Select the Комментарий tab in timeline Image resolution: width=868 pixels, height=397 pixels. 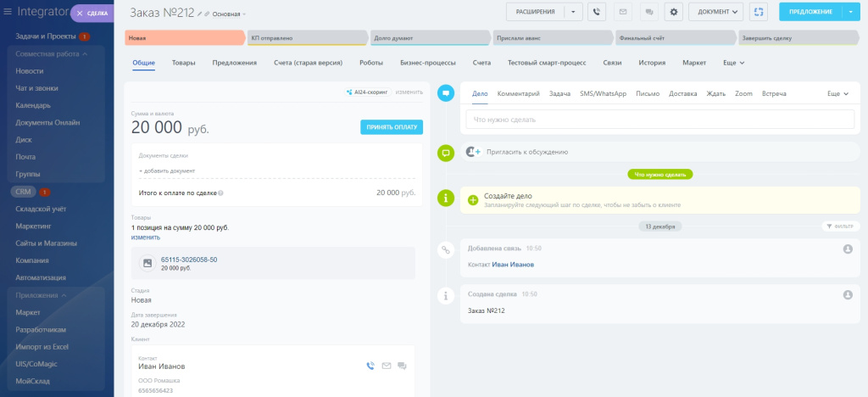tap(518, 93)
